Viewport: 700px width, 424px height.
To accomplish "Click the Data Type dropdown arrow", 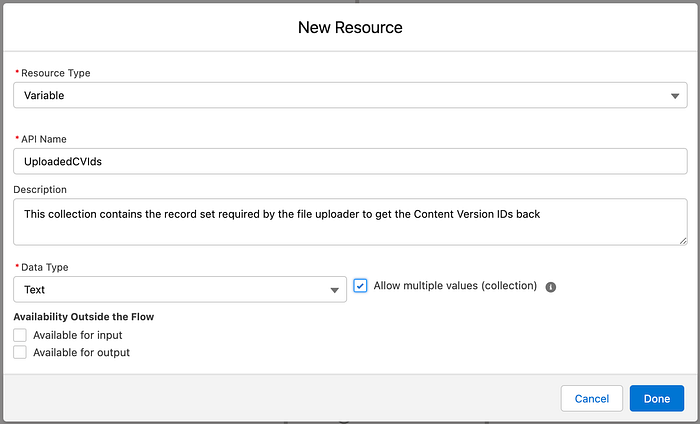I will pyautogui.click(x=335, y=290).
